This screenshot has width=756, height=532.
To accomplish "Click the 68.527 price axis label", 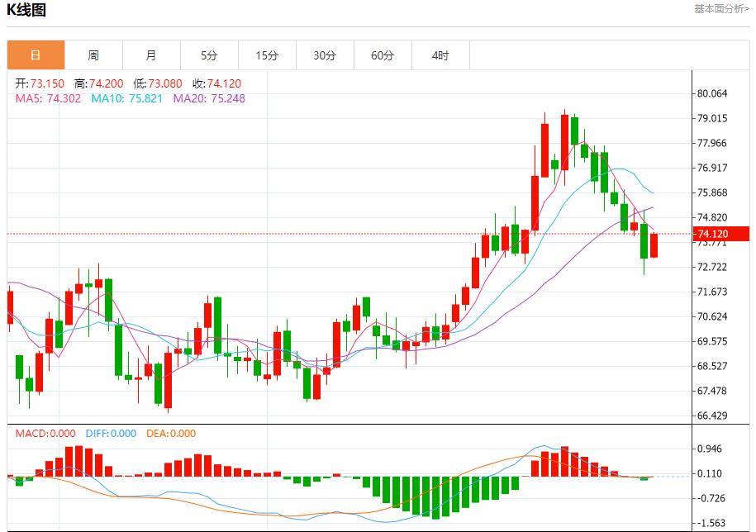I will 712,366.
